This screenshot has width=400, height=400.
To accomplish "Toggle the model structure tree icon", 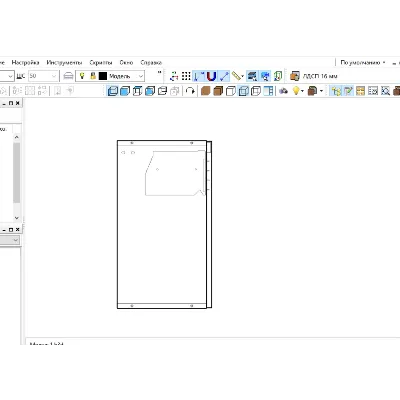I will click(x=335, y=91).
